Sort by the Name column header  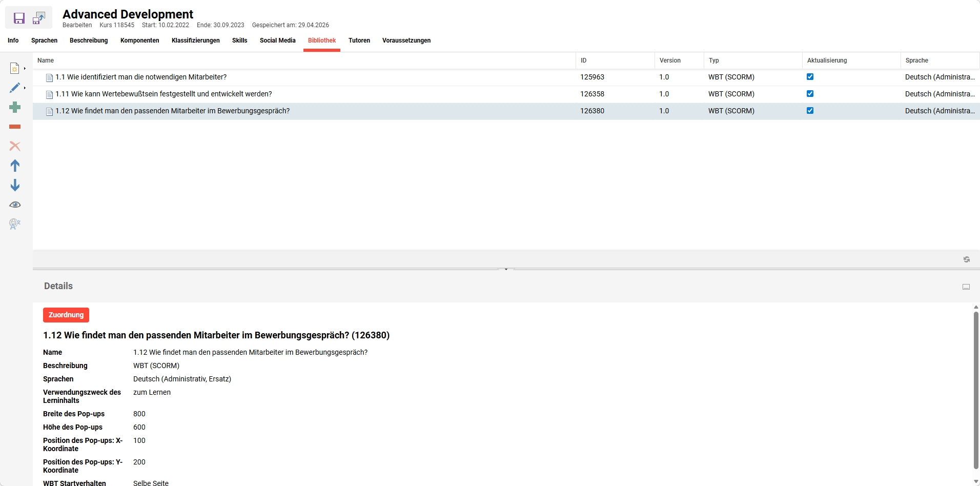304,60
